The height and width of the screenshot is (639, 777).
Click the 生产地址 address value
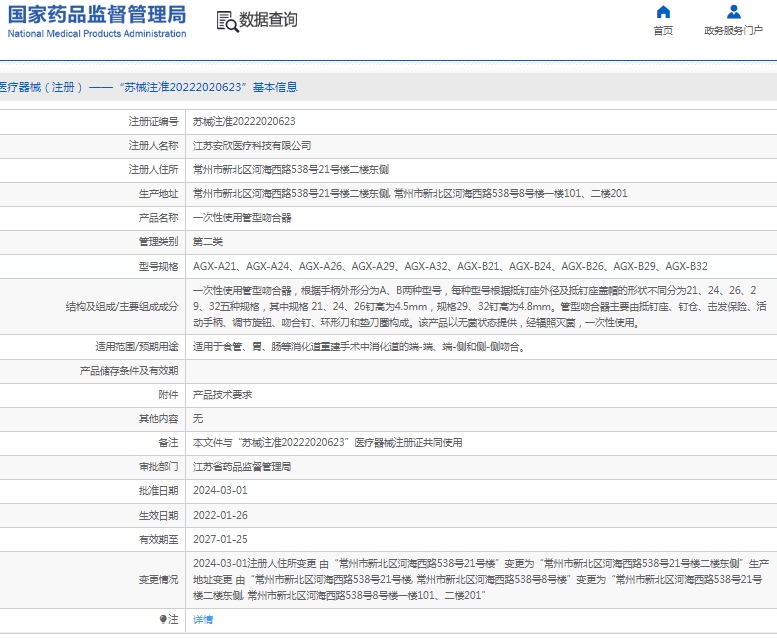coord(410,194)
